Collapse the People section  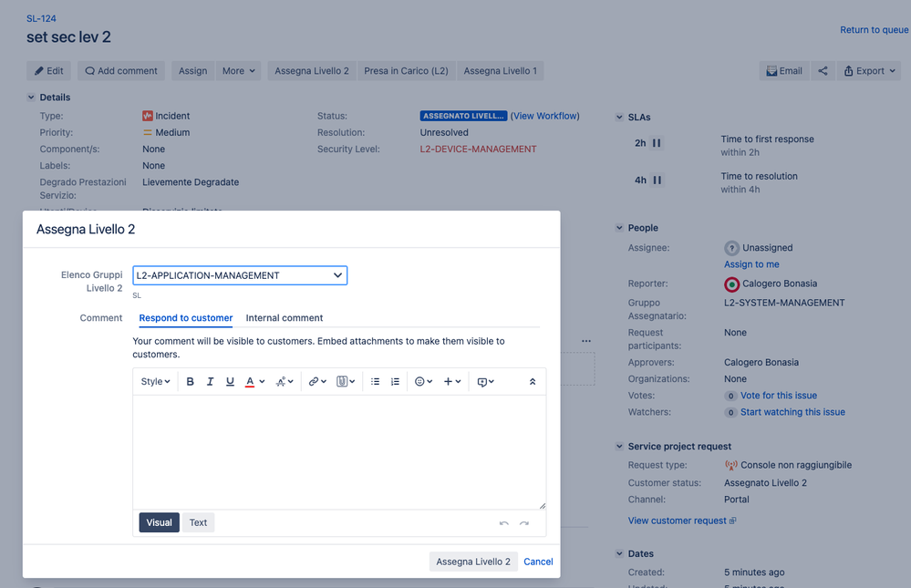[619, 228]
